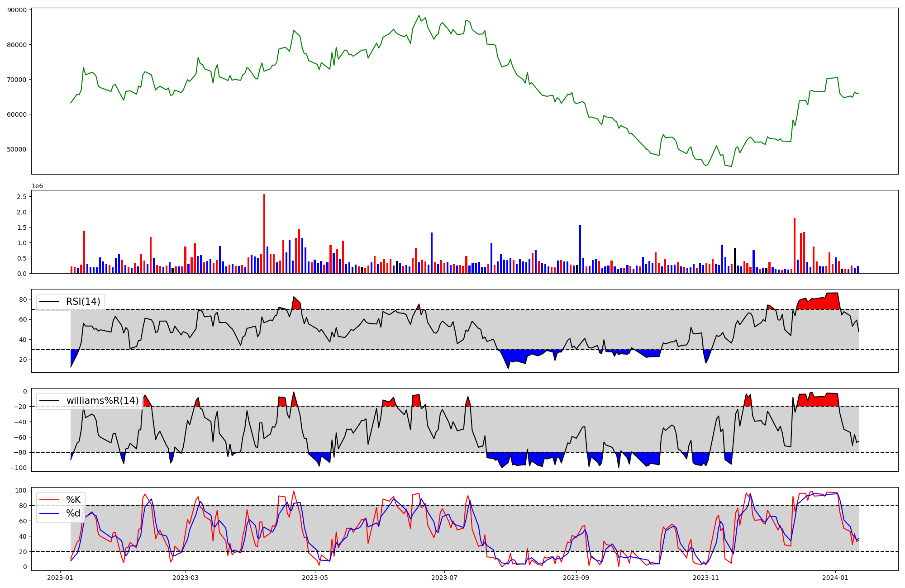
Task: Click the 2023-03 x-axis tick label
Action: click(186, 578)
